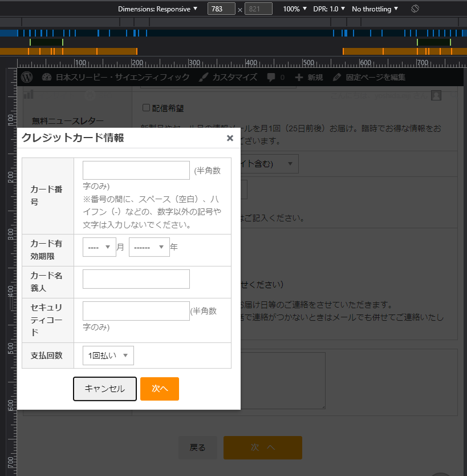Open 日本スリービー・サイエンティフィック site link
The height and width of the screenshot is (476, 467).
[x=123, y=77]
